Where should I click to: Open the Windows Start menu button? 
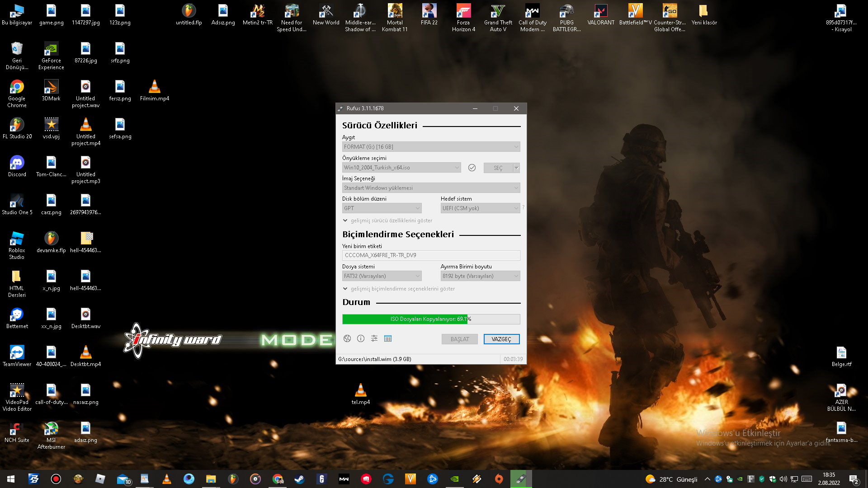pyautogui.click(x=11, y=479)
